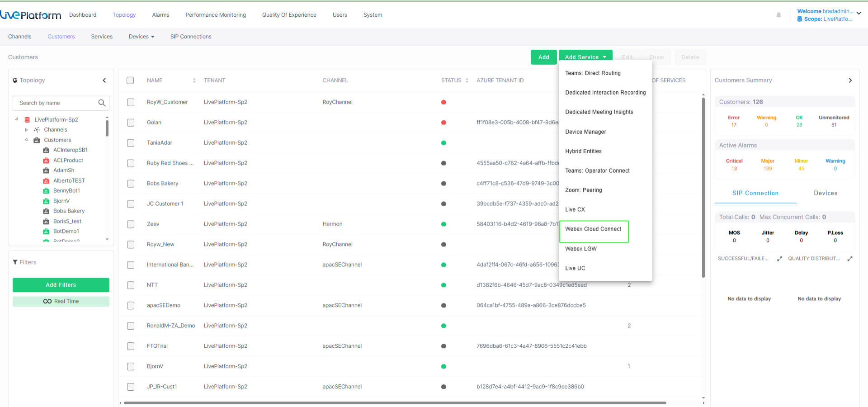Toggle the select-all checkbox in table header

pos(130,80)
